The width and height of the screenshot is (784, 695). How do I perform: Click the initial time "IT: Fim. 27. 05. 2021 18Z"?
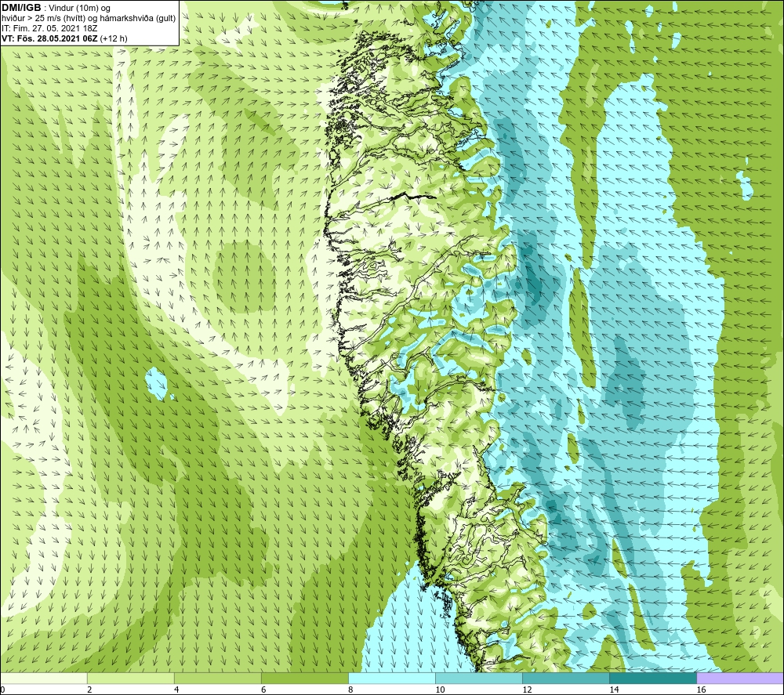click(49, 28)
